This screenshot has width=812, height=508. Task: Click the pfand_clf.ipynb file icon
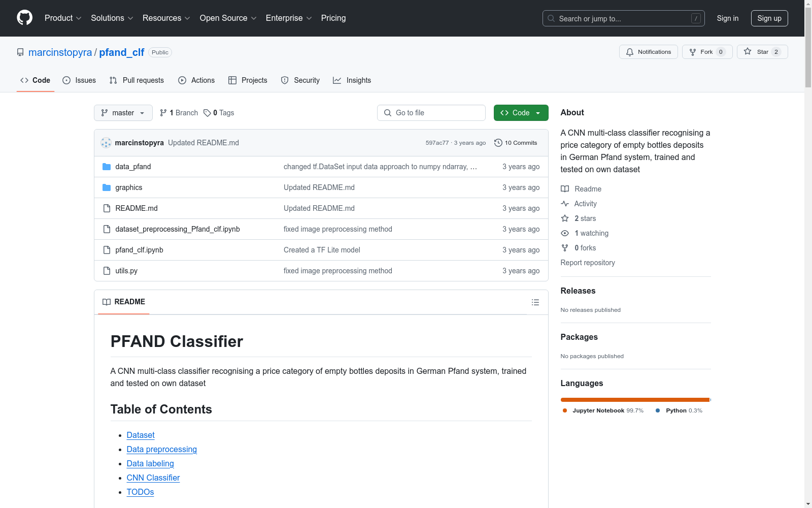pos(107,250)
